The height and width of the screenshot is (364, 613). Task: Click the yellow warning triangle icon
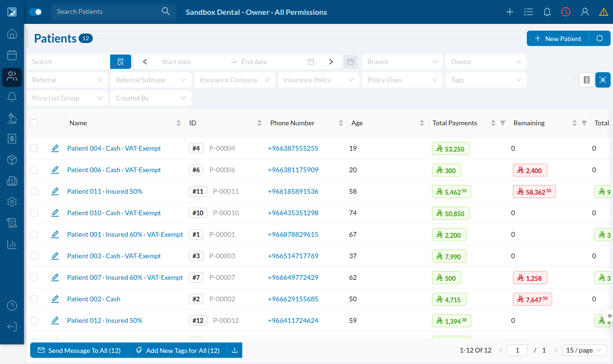click(x=603, y=12)
